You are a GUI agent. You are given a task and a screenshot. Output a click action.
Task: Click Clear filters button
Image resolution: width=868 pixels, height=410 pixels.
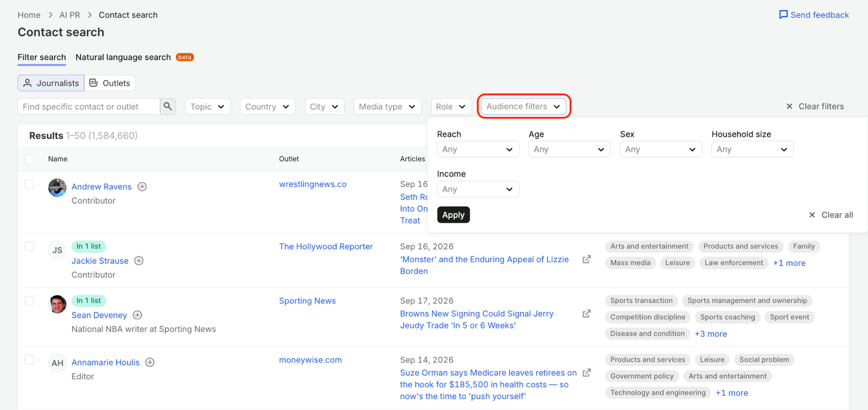(x=815, y=106)
